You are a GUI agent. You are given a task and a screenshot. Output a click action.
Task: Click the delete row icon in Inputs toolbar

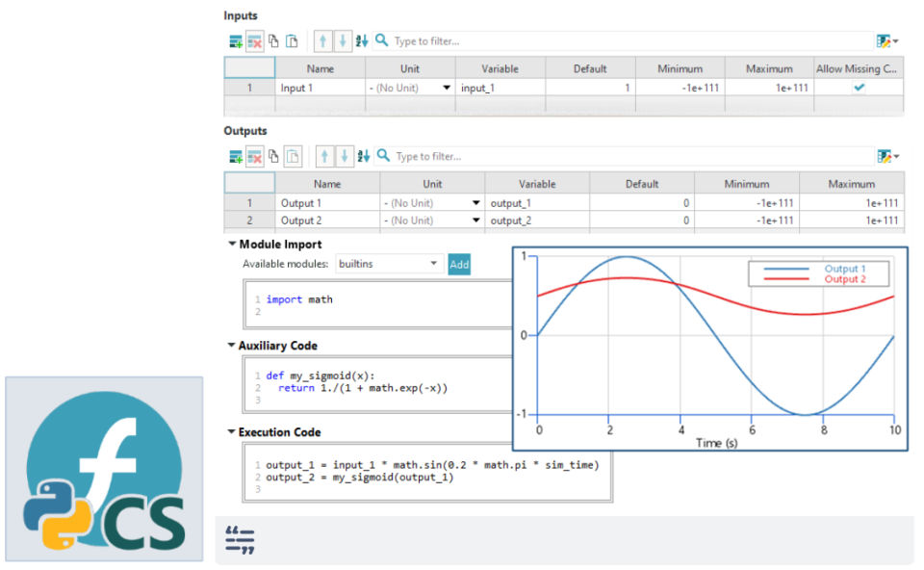(254, 41)
